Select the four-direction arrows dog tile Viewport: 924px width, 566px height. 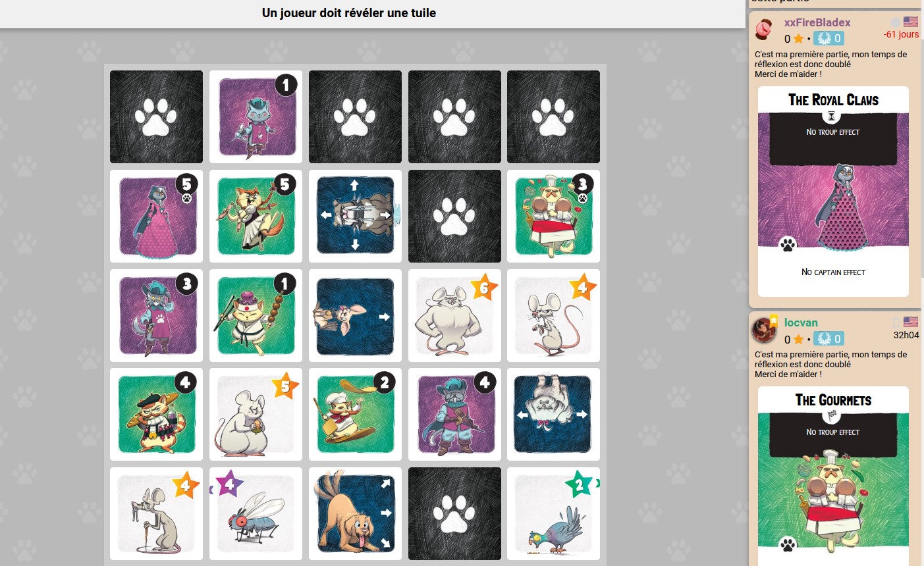click(x=355, y=216)
